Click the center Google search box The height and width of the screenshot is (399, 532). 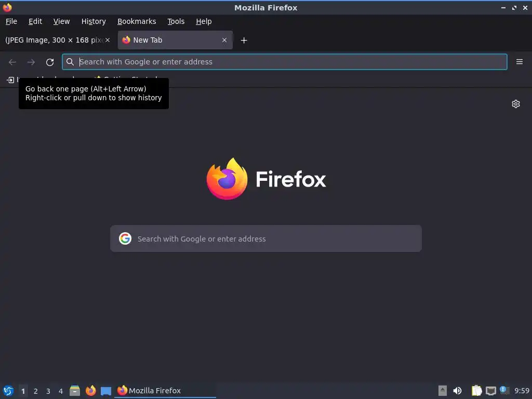(x=266, y=238)
